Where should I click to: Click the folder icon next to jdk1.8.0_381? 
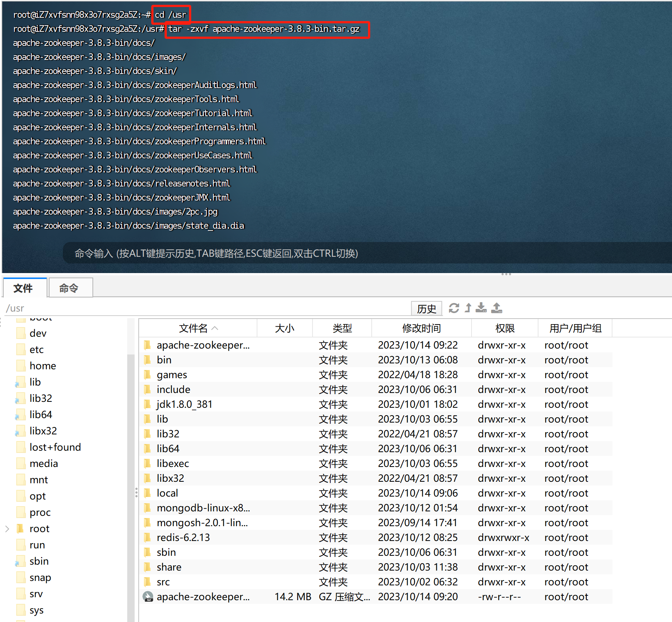148,404
